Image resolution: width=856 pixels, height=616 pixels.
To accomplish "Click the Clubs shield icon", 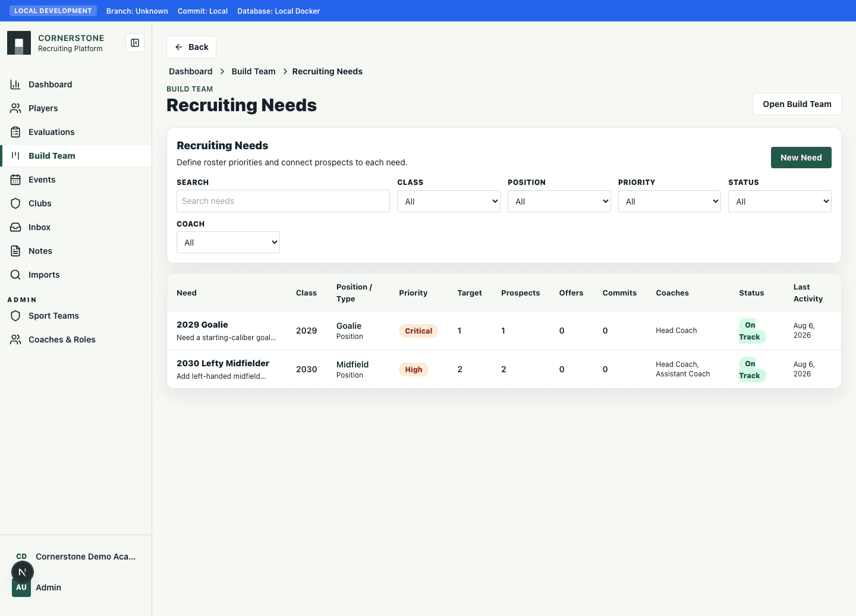I will [15, 203].
